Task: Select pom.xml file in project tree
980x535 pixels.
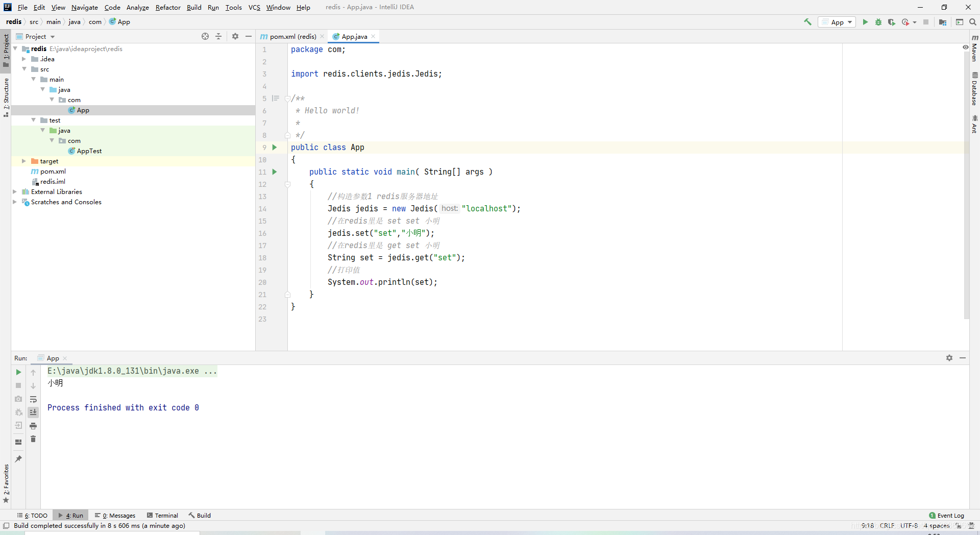Action: point(53,171)
